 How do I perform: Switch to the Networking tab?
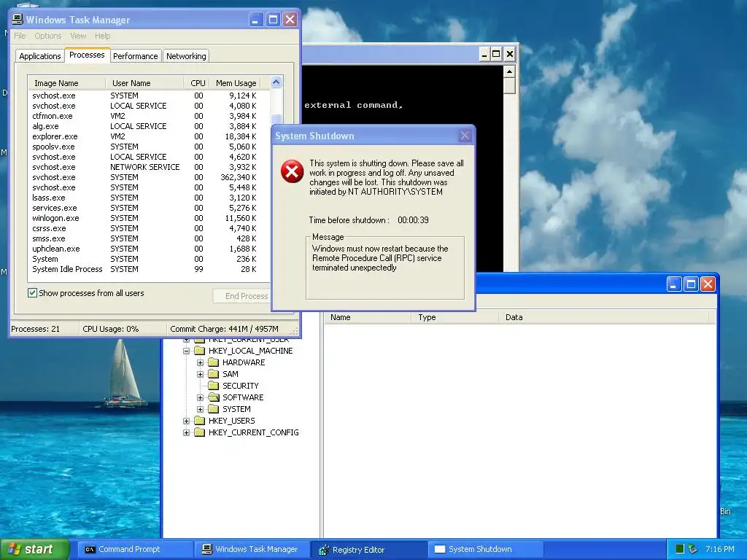(186, 55)
